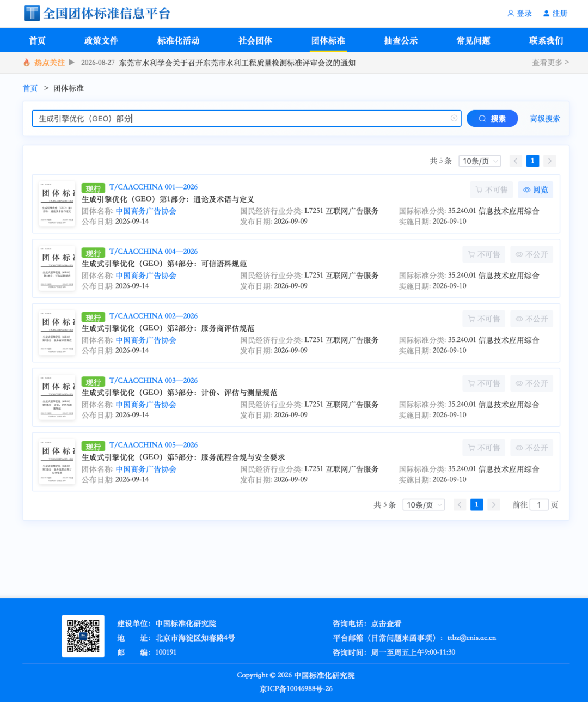The width and height of the screenshot is (588, 702).
Task: Open thumbnail of 第3部分 计价、评估与测量规范
Action: tap(57, 397)
